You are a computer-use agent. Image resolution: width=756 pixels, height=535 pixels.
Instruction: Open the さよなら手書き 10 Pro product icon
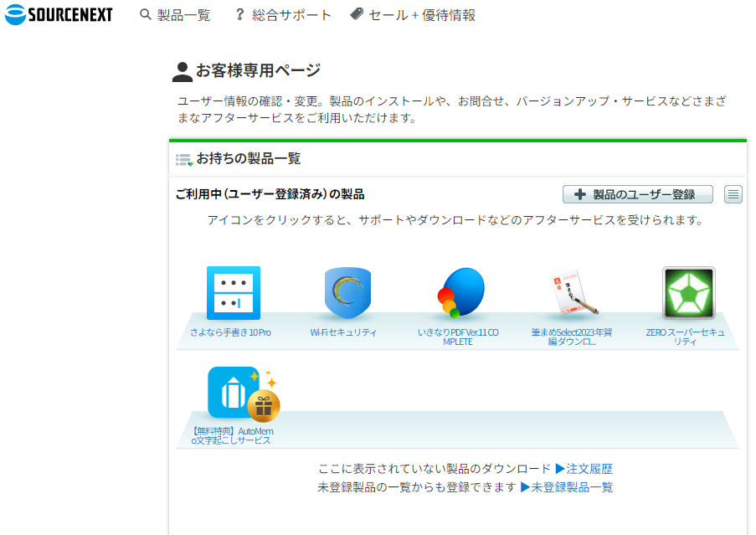(x=234, y=293)
